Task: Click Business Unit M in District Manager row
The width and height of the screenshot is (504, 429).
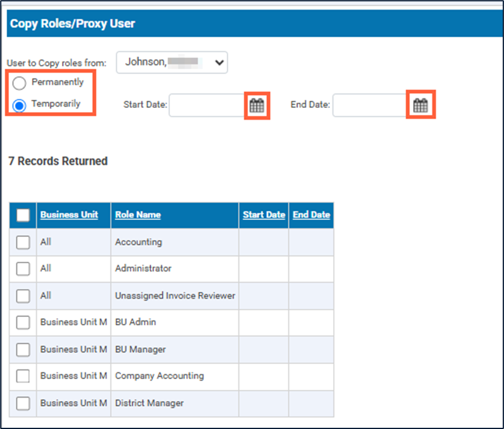Action: point(73,403)
